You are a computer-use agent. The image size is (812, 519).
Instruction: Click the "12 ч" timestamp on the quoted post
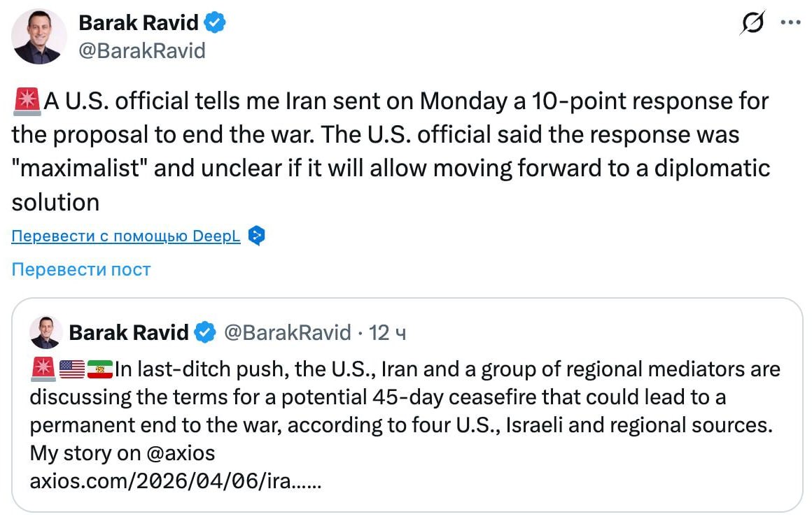388,332
